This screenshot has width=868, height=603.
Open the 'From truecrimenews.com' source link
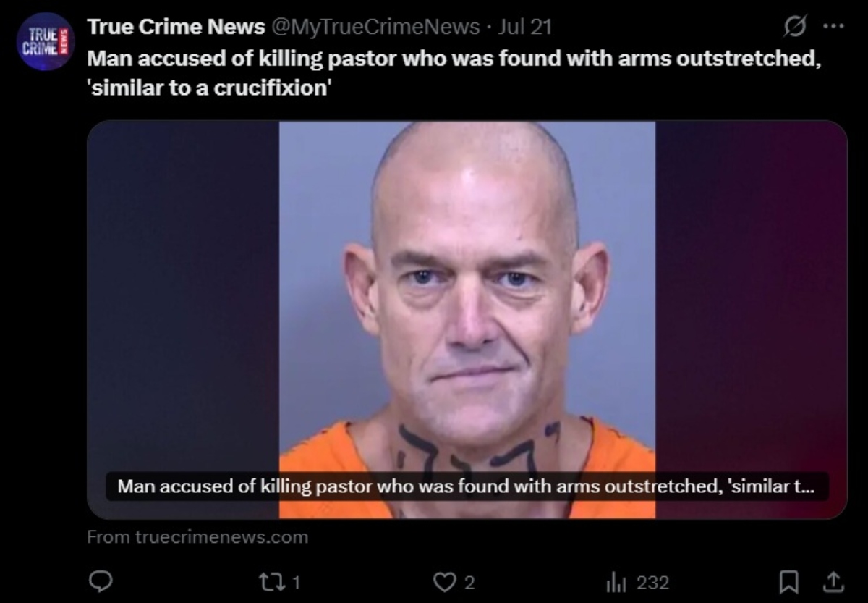197,537
